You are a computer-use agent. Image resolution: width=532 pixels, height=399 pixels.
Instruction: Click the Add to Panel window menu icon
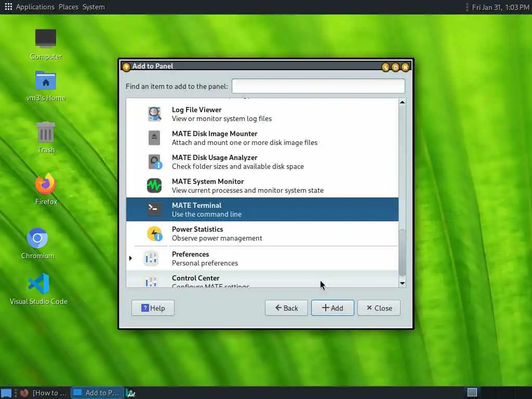pyautogui.click(x=126, y=66)
